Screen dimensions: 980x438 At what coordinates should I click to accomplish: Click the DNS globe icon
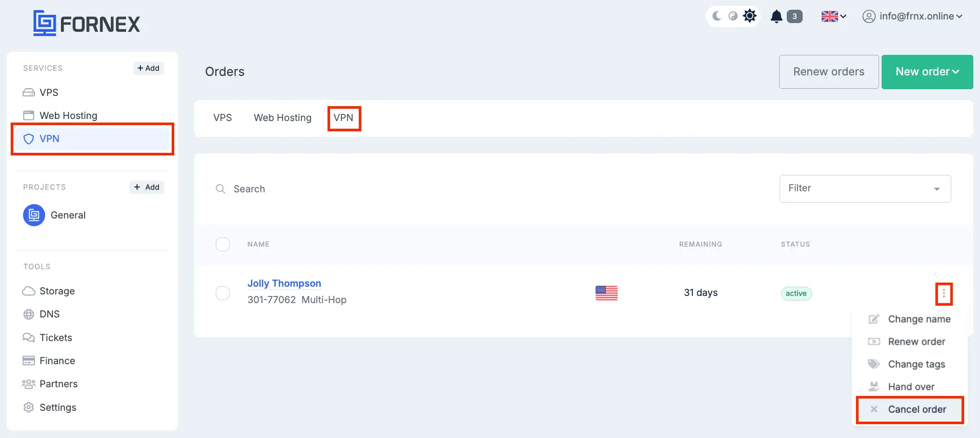point(29,314)
